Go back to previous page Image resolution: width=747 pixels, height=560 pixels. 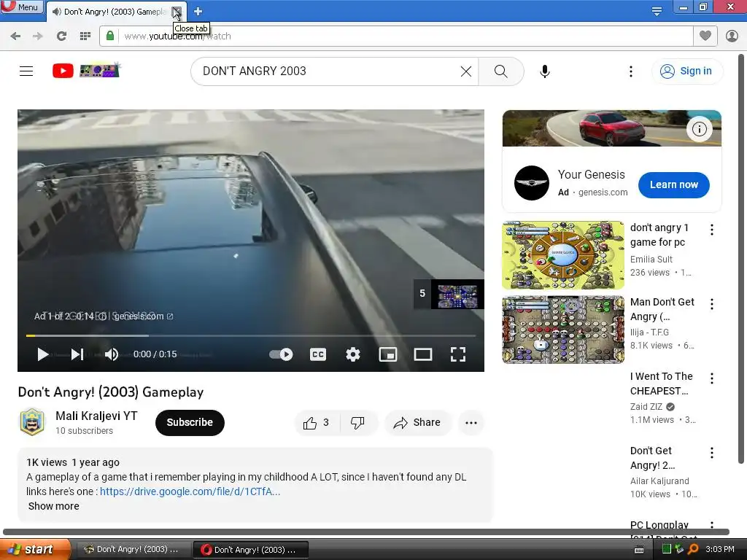tap(15, 36)
